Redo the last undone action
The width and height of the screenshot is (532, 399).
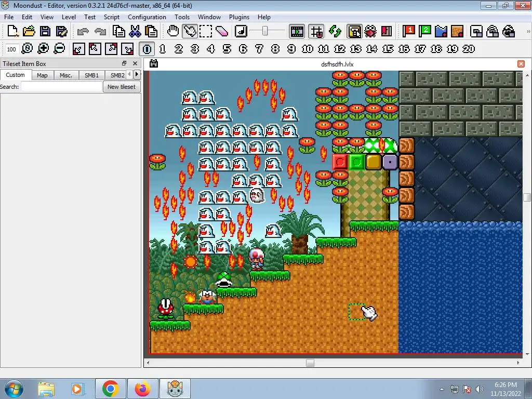[x=100, y=32]
